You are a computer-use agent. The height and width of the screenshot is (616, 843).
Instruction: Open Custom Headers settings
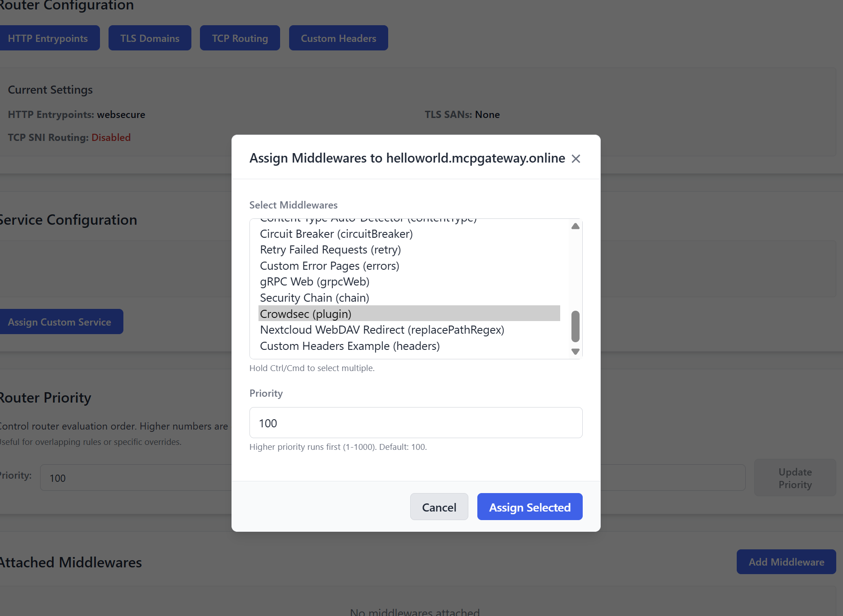(338, 38)
